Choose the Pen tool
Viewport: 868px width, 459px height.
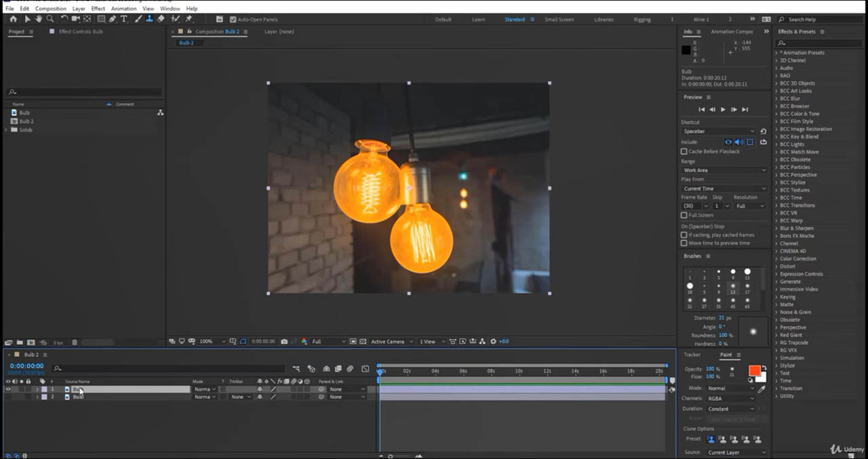tap(113, 19)
